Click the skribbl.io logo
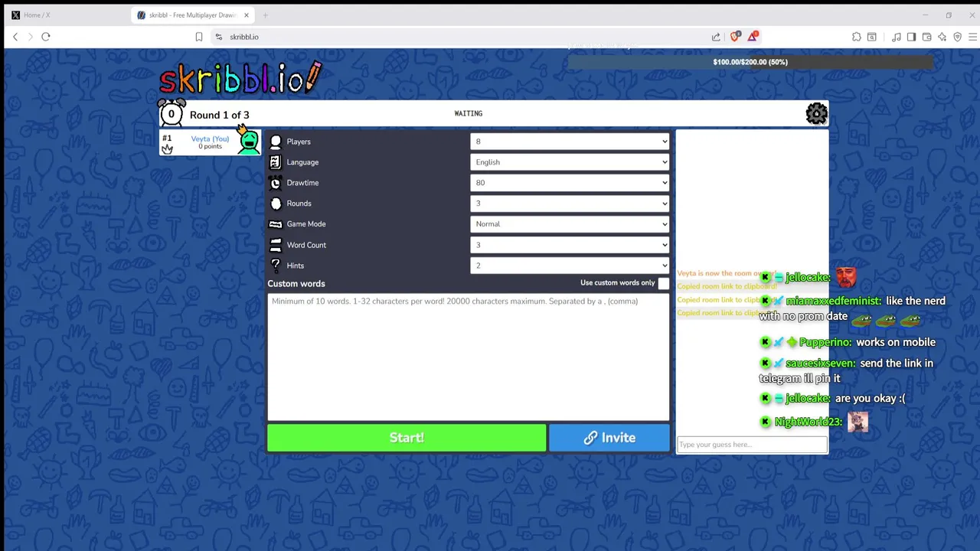 [240, 78]
